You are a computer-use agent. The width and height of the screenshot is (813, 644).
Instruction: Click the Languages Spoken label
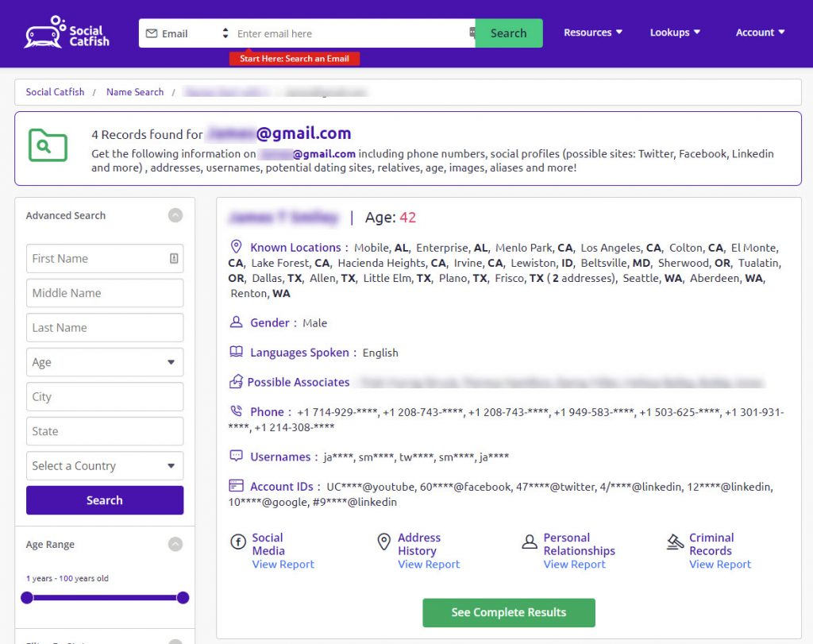299,353
